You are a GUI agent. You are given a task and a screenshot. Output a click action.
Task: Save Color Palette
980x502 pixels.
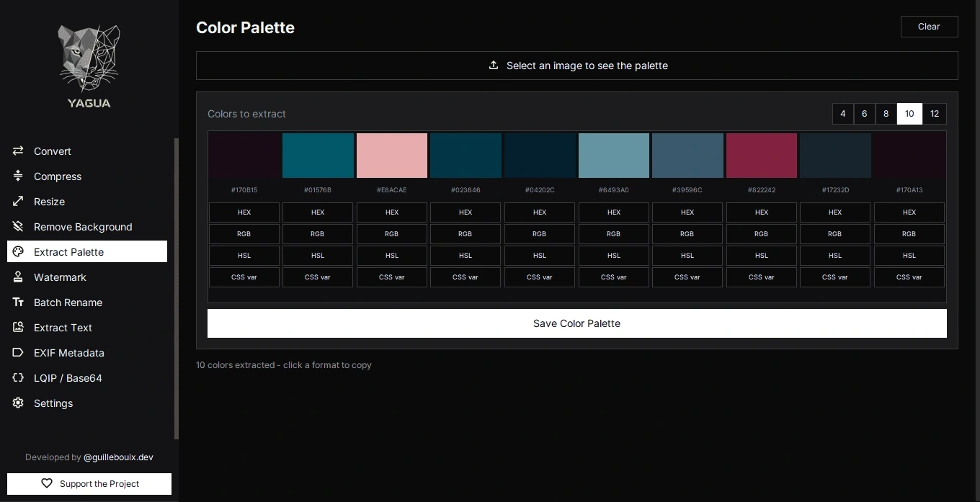pos(576,323)
